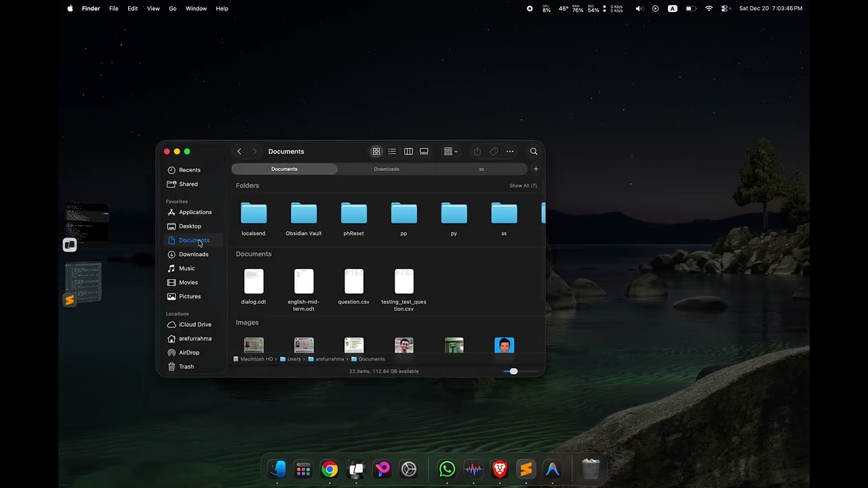Image resolution: width=868 pixels, height=488 pixels.
Task: Open the File menu
Action: pyautogui.click(x=114, y=8)
